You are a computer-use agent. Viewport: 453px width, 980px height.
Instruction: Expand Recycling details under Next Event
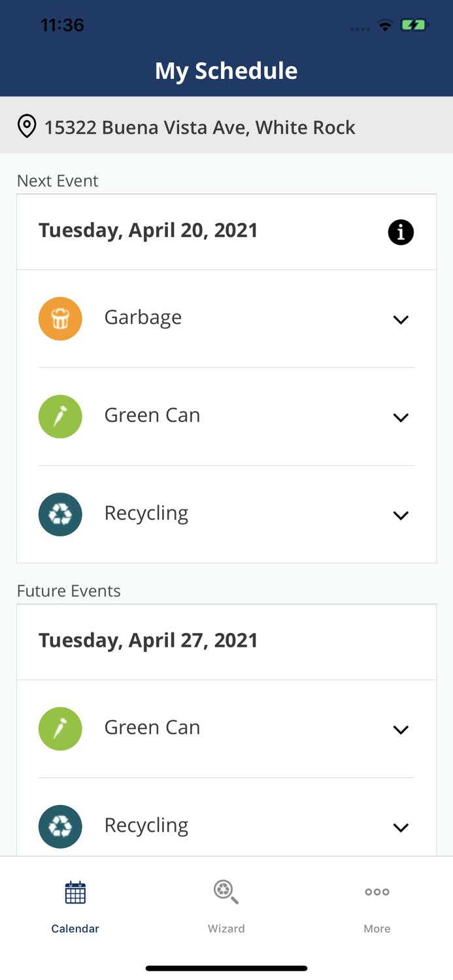coord(401,515)
